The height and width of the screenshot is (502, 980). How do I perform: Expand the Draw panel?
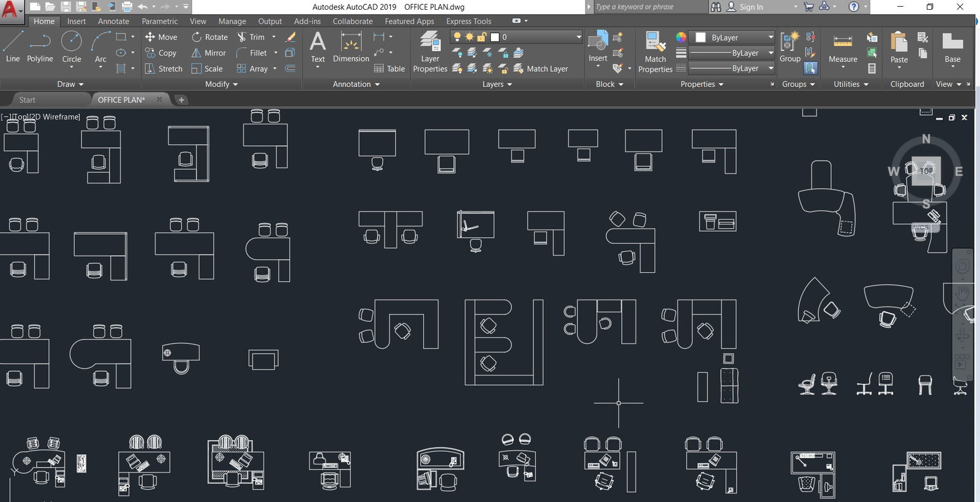pos(70,84)
